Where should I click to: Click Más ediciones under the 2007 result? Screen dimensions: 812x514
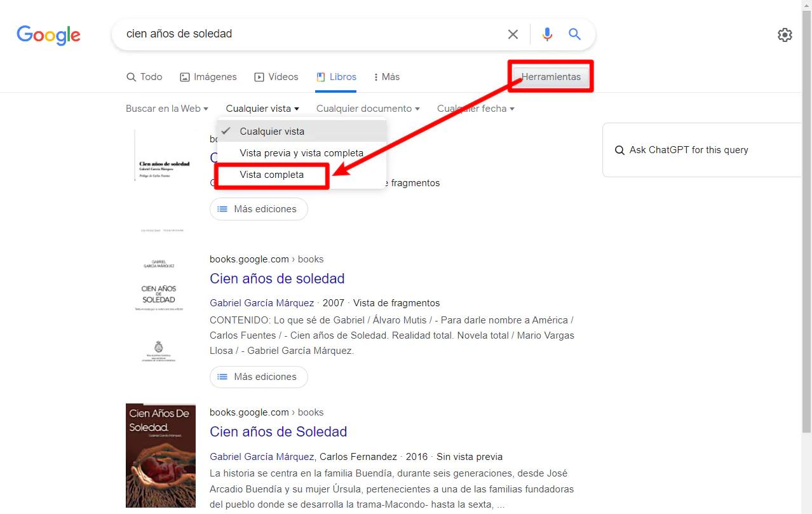259,377
